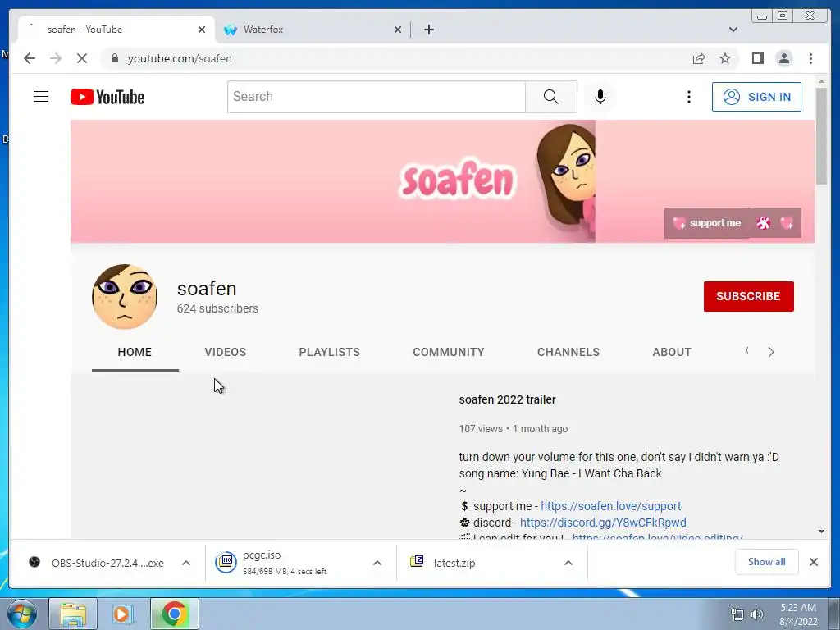This screenshot has height=630, width=840.
Task: Click the browser forward arrow
Action: click(x=56, y=58)
